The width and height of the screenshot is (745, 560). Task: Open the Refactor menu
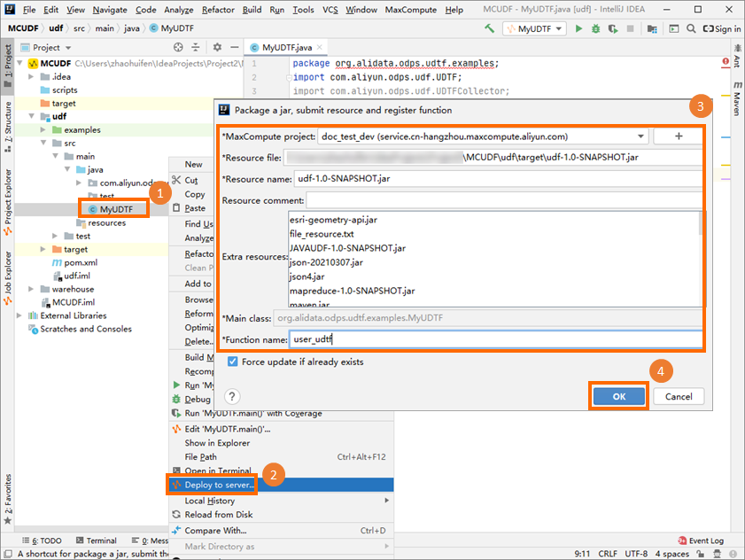click(x=218, y=10)
